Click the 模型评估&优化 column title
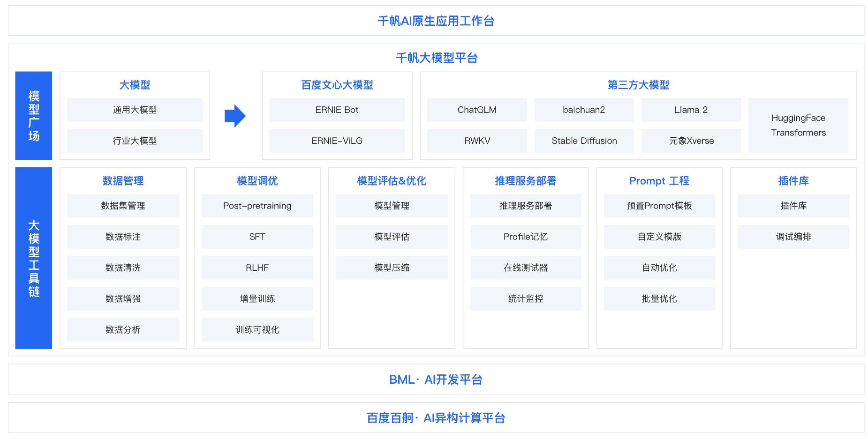This screenshot has height=439, width=868. (x=392, y=181)
